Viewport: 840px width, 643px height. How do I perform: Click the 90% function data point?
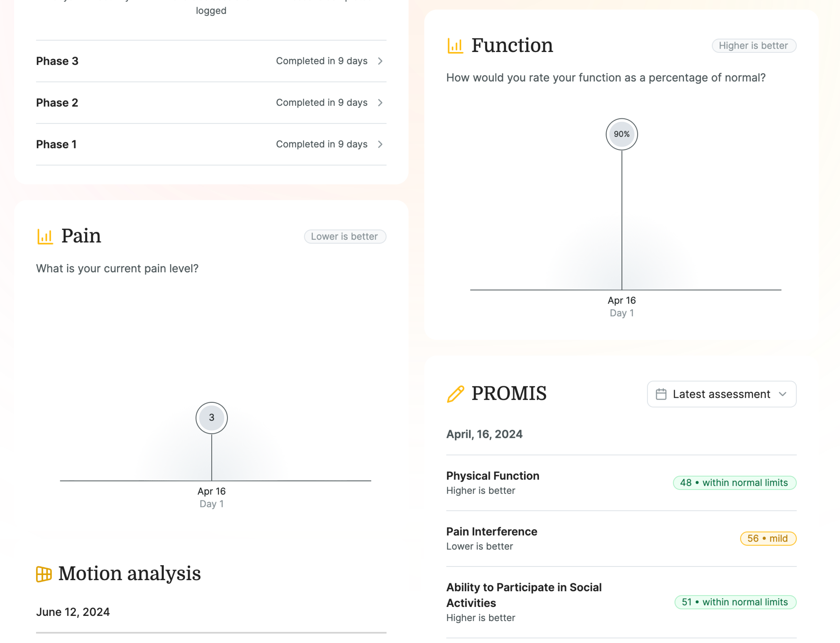[621, 134]
